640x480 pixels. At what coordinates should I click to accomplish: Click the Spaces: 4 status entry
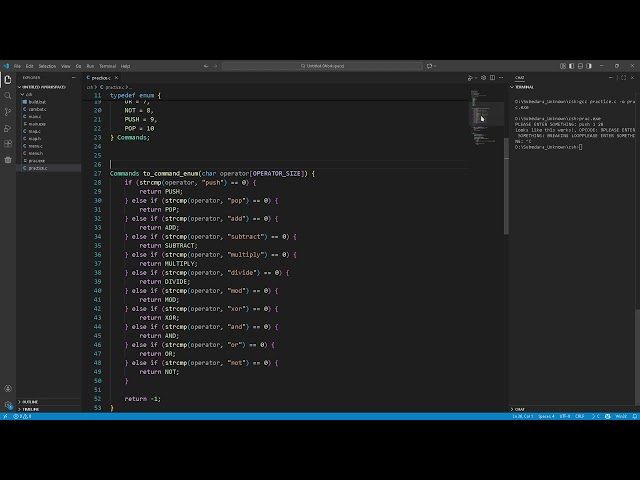point(546,416)
